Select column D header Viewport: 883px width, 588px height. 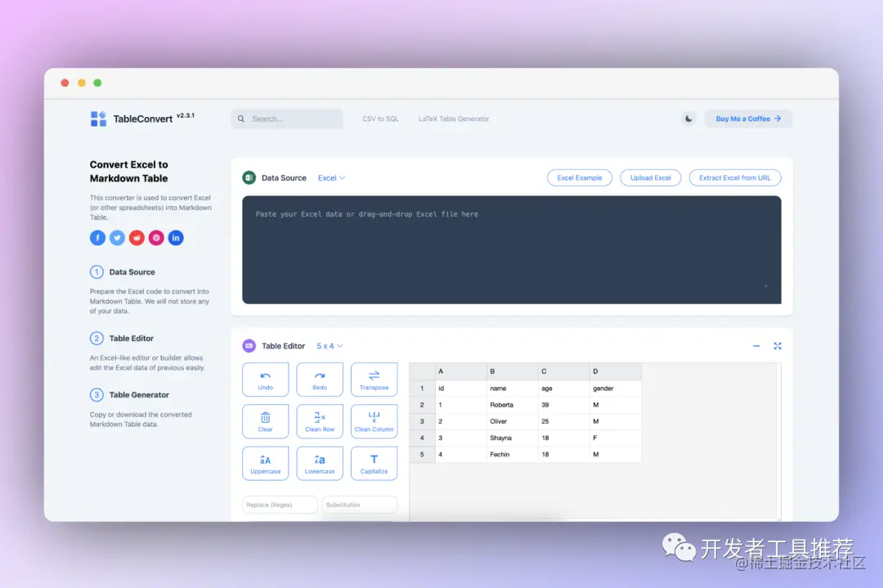(615, 371)
